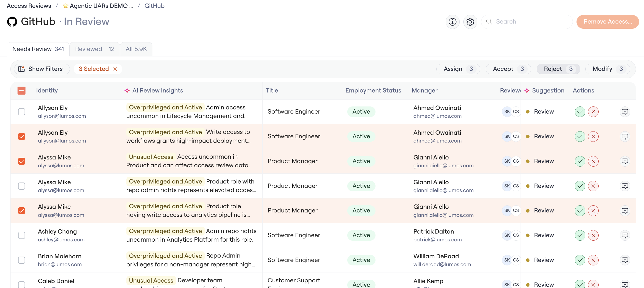644x288 pixels.
Task: Reject Alyssa Mike's Unusual Access row
Action: [593, 161]
